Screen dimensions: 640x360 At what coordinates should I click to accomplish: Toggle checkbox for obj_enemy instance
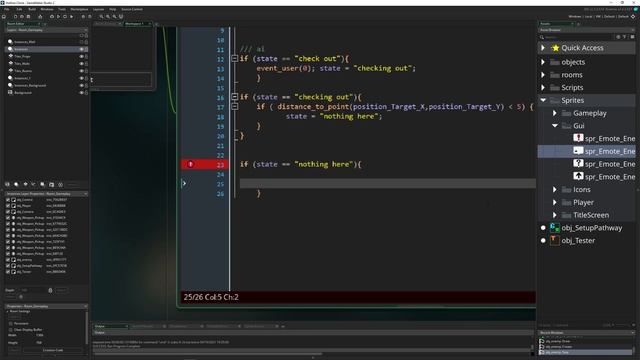coord(8,260)
